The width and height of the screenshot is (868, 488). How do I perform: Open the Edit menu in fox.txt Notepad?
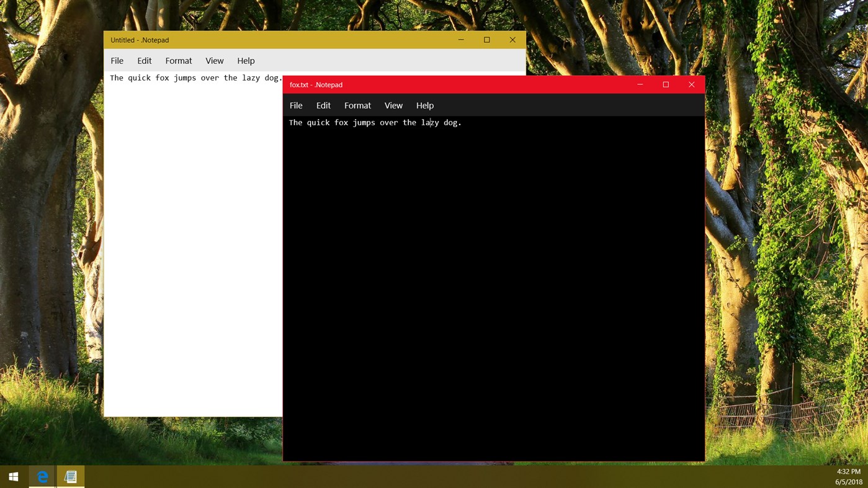[x=323, y=105]
